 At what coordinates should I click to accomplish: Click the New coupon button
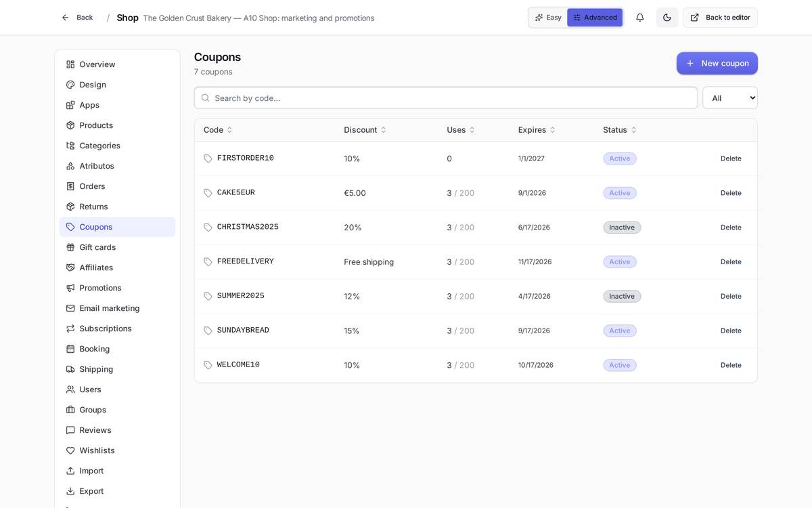[717, 63]
